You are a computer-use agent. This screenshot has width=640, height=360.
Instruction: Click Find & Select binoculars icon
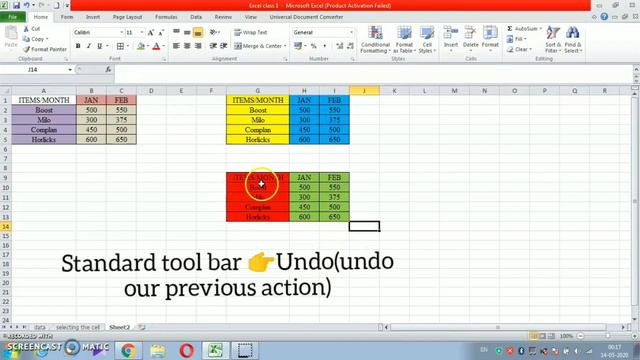point(573,33)
